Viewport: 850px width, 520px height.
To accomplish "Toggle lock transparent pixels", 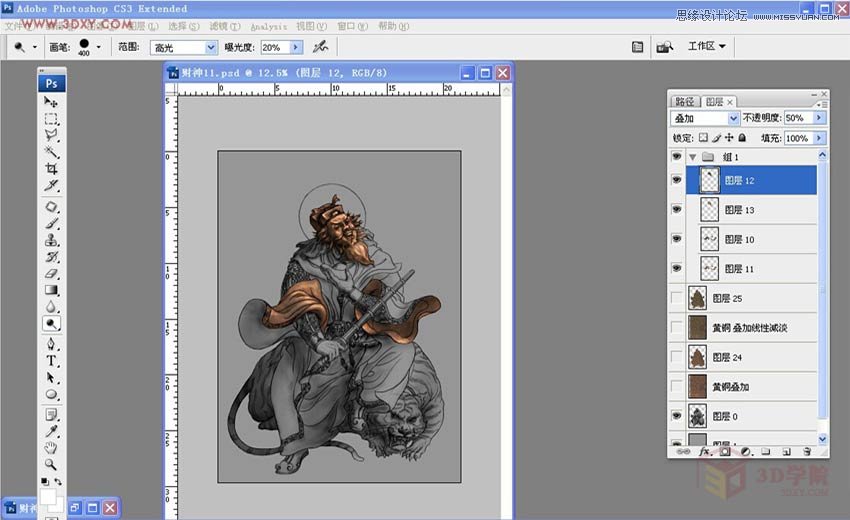I will click(x=703, y=138).
